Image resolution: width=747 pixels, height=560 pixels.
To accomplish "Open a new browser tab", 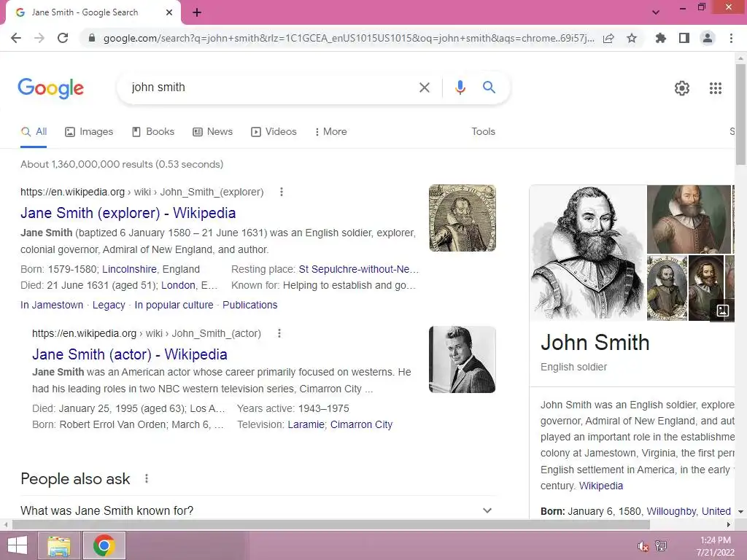I will [x=197, y=12].
